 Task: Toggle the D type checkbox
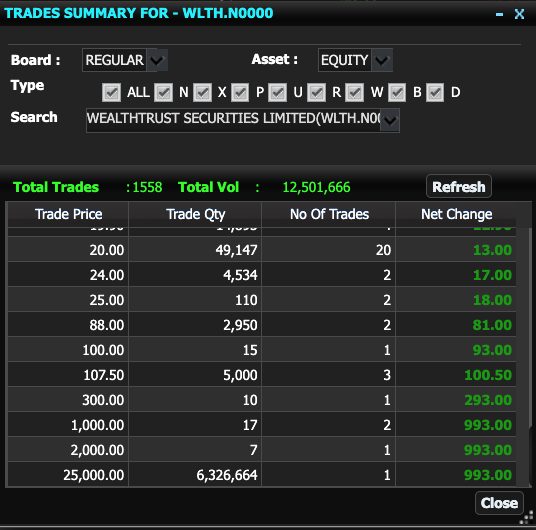(435, 93)
